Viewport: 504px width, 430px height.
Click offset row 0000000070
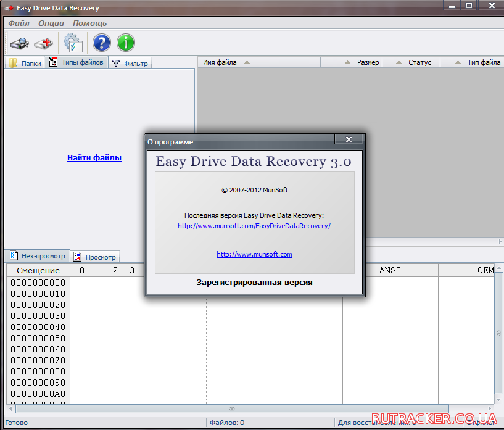point(38,360)
